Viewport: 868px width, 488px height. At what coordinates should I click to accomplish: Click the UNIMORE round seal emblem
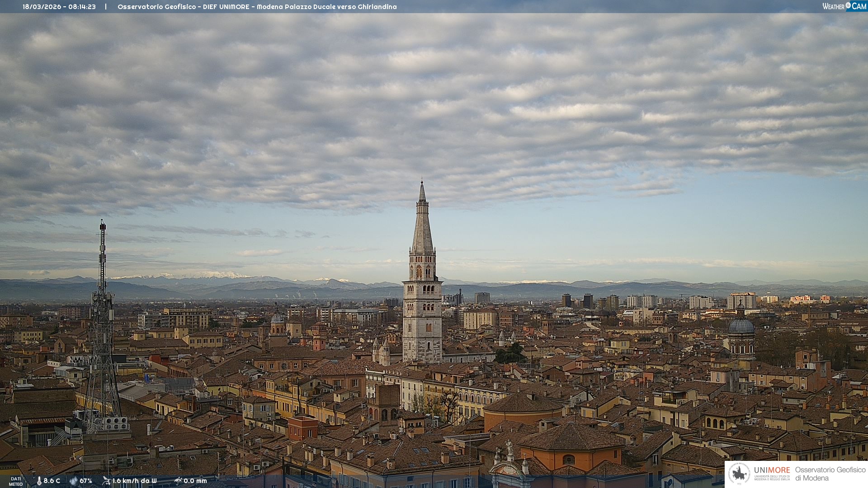(x=739, y=474)
